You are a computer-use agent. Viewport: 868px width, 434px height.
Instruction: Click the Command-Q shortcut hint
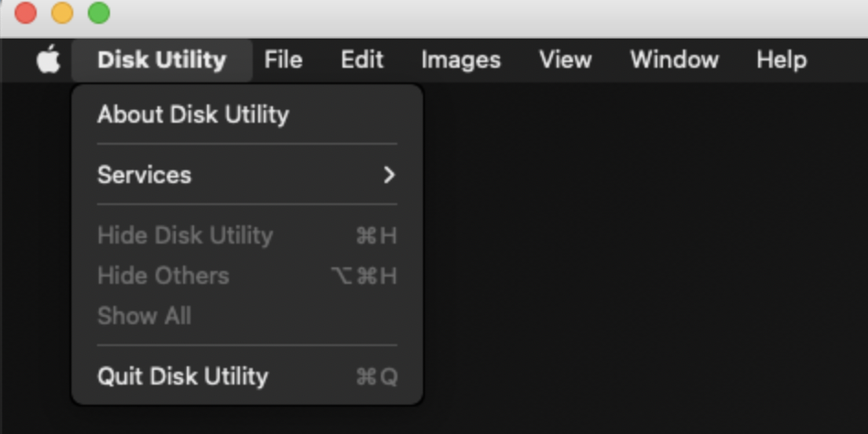(x=376, y=376)
